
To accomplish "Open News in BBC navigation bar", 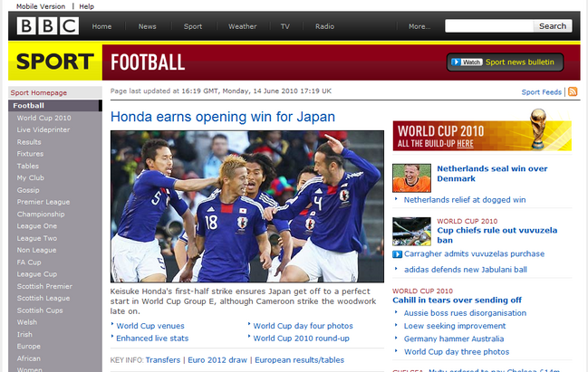I will [147, 26].
